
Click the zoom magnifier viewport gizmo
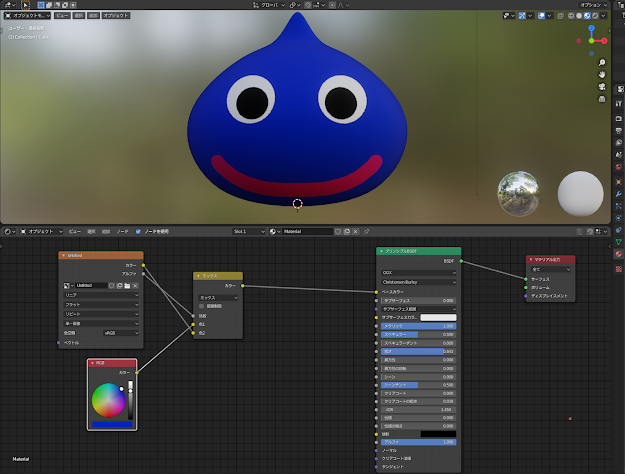click(x=602, y=63)
